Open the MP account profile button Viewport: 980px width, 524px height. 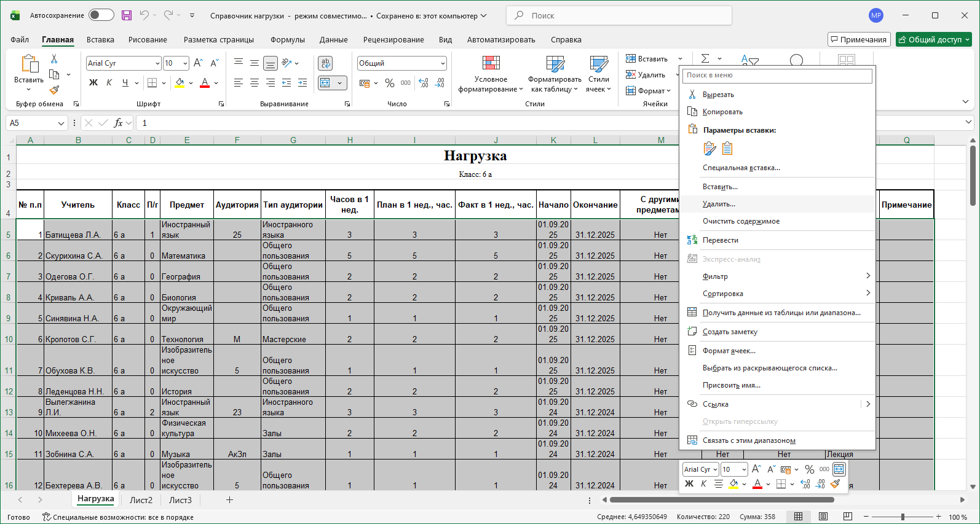click(876, 15)
